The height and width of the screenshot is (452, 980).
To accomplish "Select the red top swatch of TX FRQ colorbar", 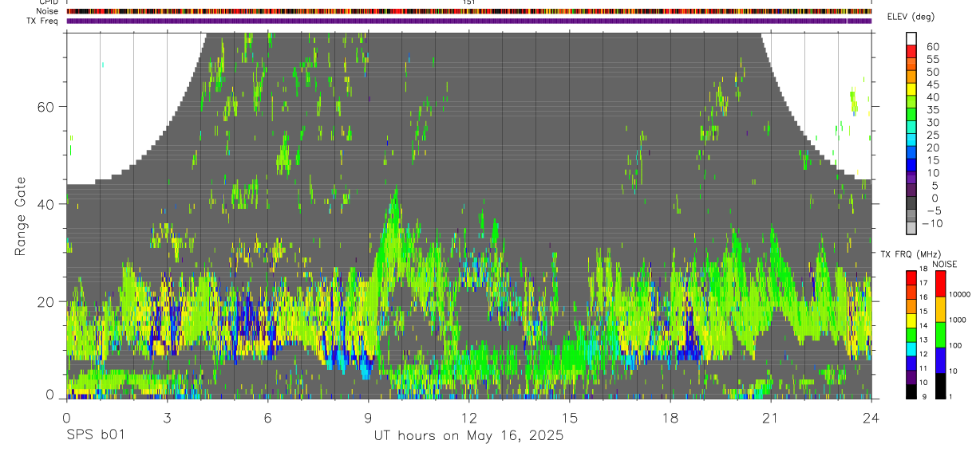I will [911, 277].
